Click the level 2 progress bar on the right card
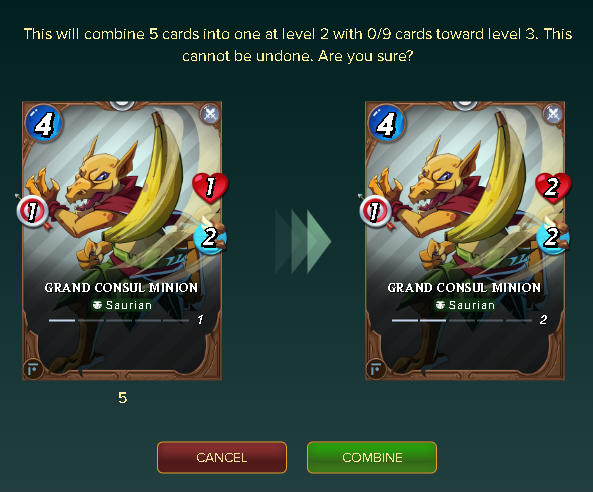 click(462, 320)
